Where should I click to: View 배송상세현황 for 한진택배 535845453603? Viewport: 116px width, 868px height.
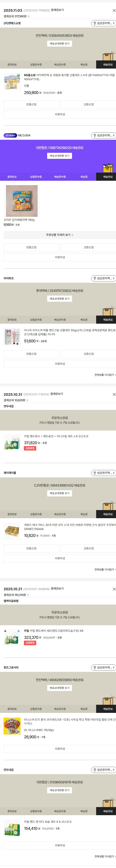(x=60, y=43)
